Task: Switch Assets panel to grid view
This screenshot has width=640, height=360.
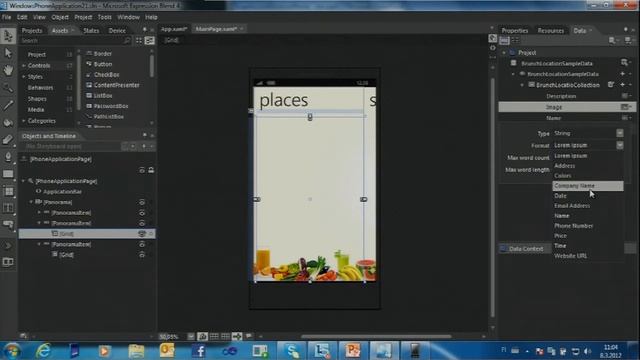Action: point(139,41)
